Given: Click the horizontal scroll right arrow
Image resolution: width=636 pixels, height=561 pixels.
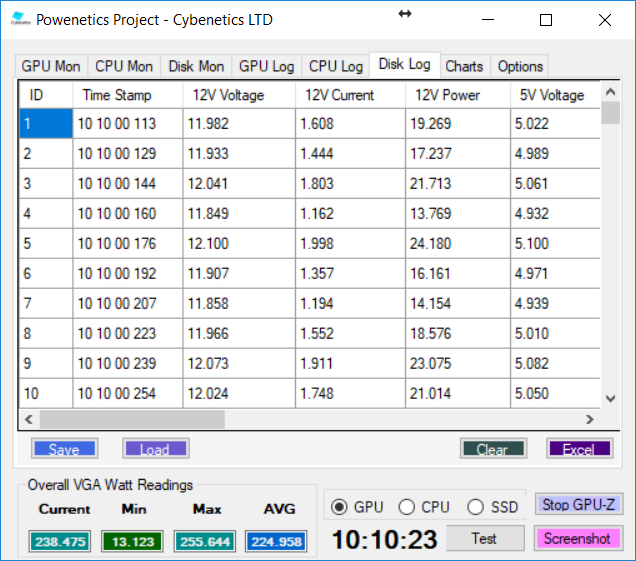Looking at the screenshot, I should click(590, 419).
